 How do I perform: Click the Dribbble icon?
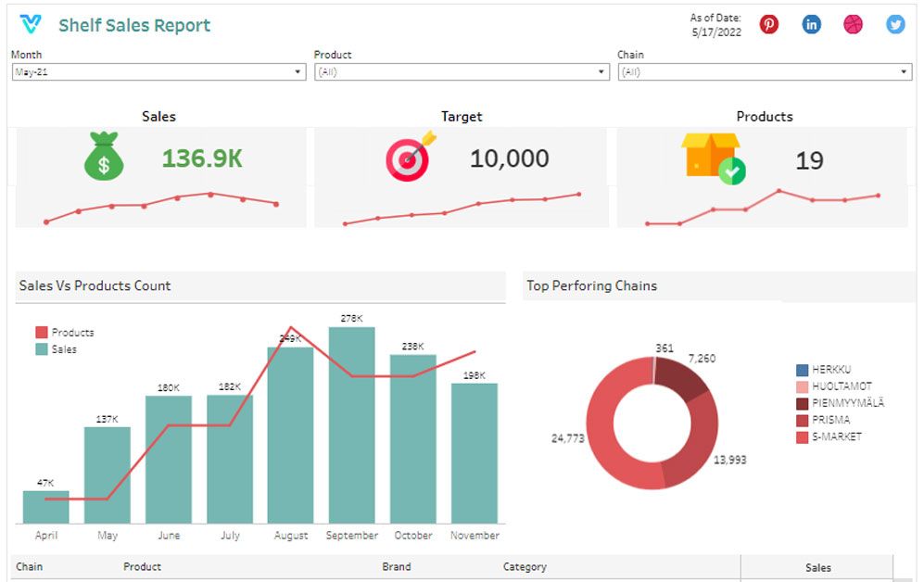click(x=854, y=24)
